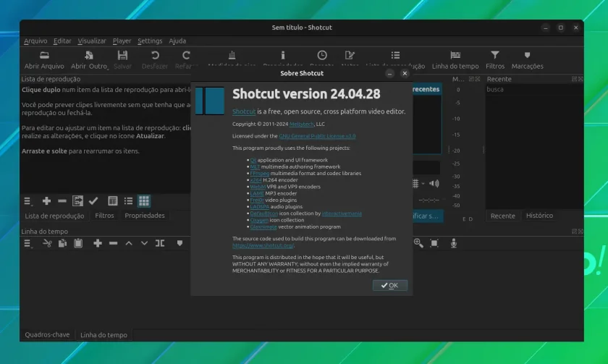Click the zoom timeline to fit icon
This screenshot has width=608, height=364.
click(434, 243)
